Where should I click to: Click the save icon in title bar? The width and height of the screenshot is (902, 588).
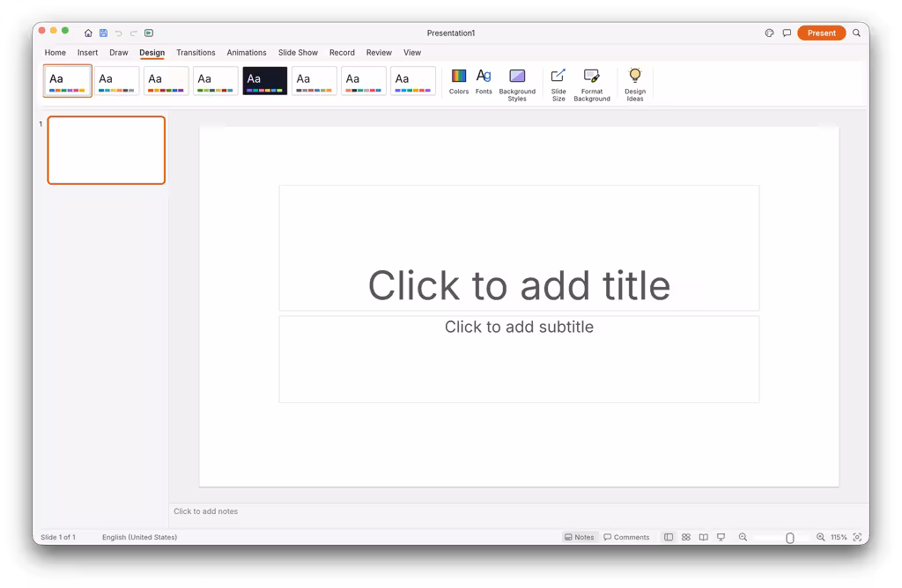click(x=104, y=33)
